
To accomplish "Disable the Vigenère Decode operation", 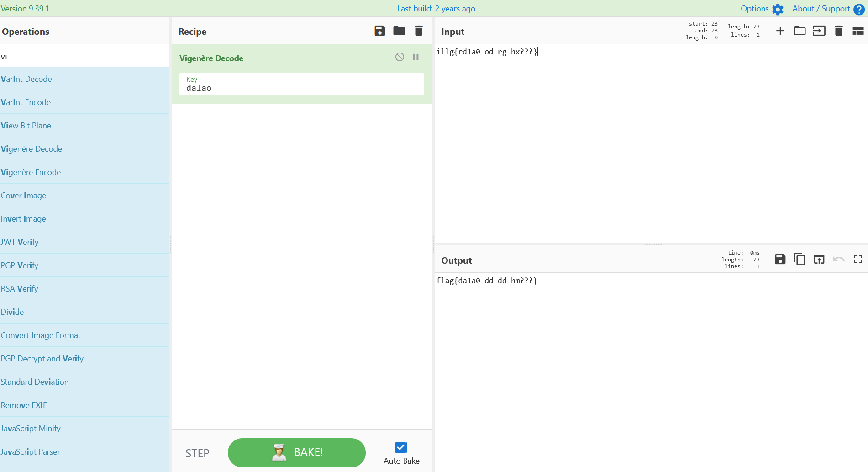I will pyautogui.click(x=400, y=57).
